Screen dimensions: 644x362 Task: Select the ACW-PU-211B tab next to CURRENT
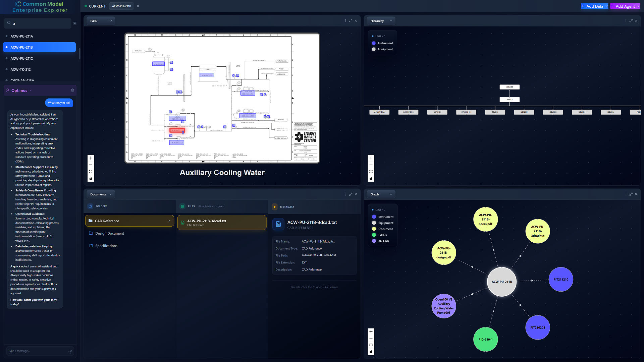(121, 6)
